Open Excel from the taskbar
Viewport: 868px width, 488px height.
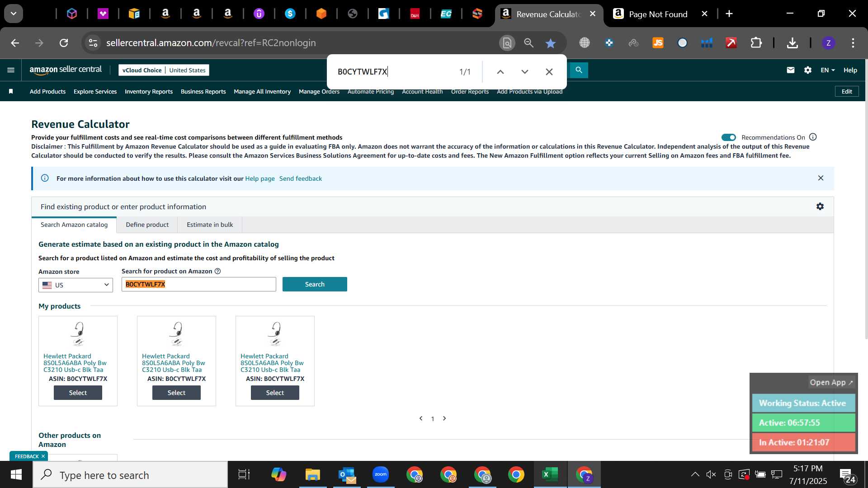click(x=550, y=475)
